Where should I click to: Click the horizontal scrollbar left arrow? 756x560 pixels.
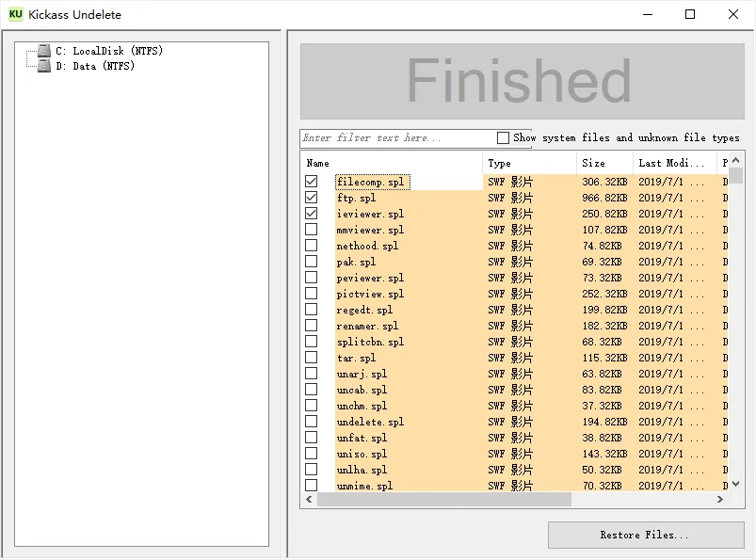click(x=309, y=499)
